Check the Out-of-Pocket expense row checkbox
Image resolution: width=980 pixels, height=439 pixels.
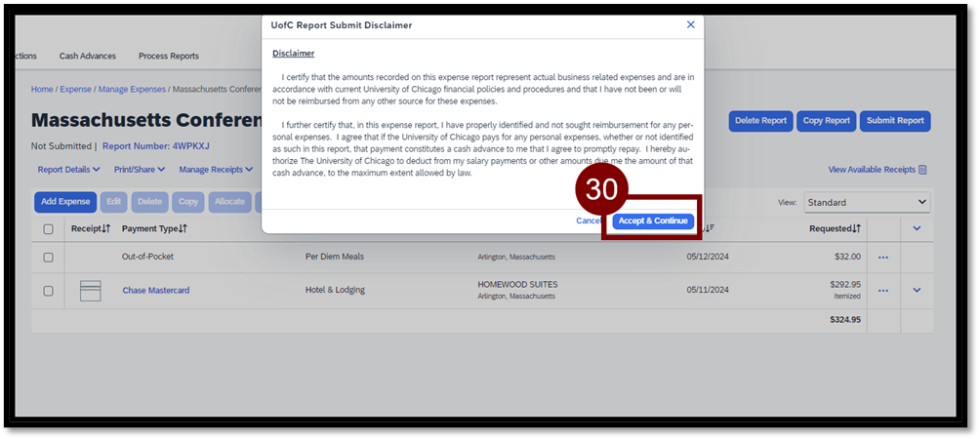pyautogui.click(x=48, y=258)
